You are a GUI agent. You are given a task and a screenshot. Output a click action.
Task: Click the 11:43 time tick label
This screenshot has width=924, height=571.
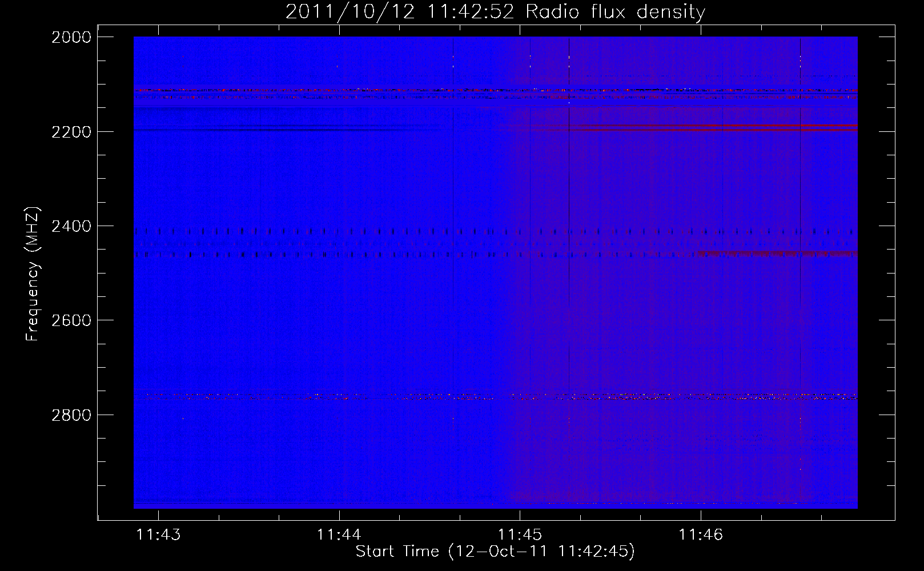click(x=158, y=535)
